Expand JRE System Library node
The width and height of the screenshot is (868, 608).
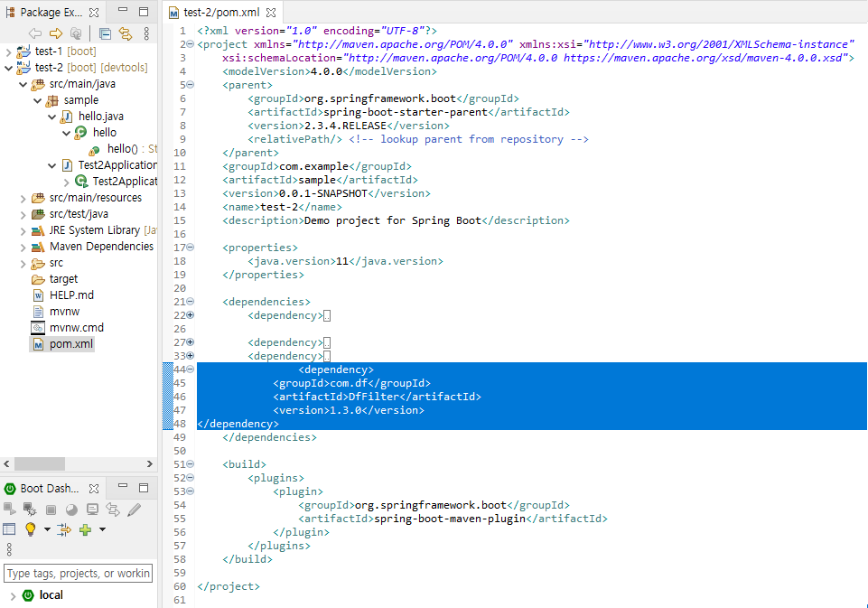tap(23, 230)
